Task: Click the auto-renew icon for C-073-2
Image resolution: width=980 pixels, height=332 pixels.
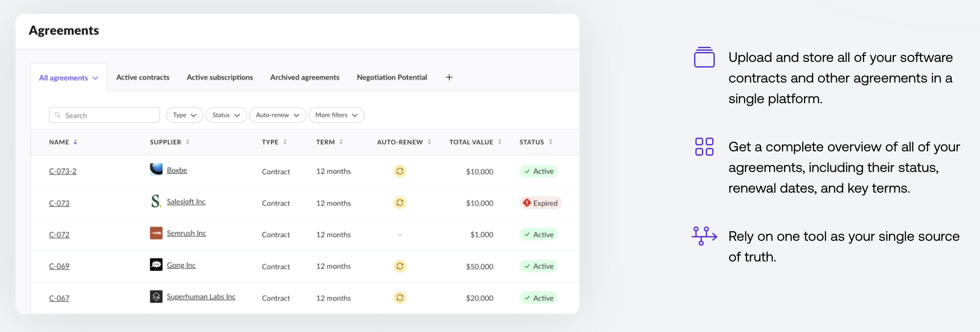Action: coord(400,171)
